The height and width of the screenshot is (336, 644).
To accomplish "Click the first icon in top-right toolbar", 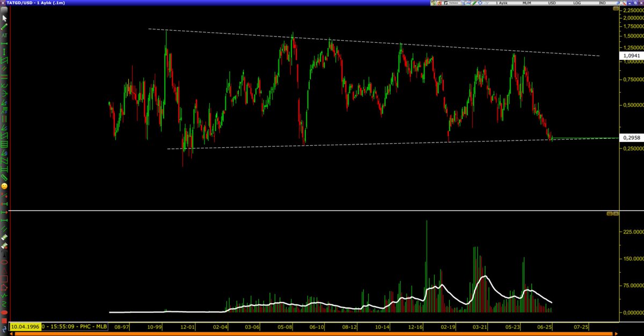I will (x=434, y=3).
